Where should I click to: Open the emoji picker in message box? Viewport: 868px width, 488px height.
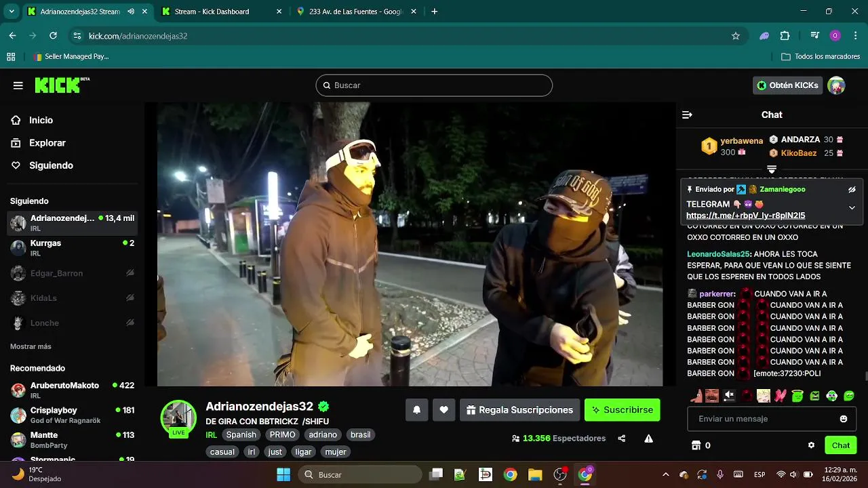tap(844, 419)
